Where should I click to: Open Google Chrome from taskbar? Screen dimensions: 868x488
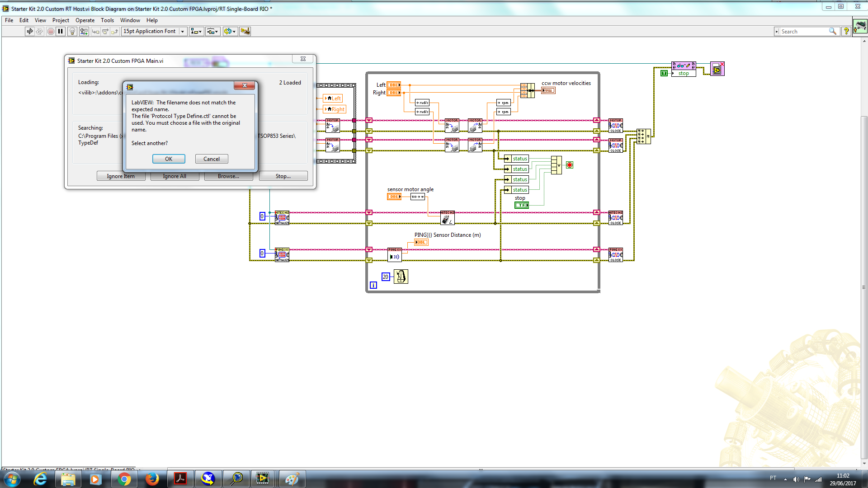click(124, 479)
